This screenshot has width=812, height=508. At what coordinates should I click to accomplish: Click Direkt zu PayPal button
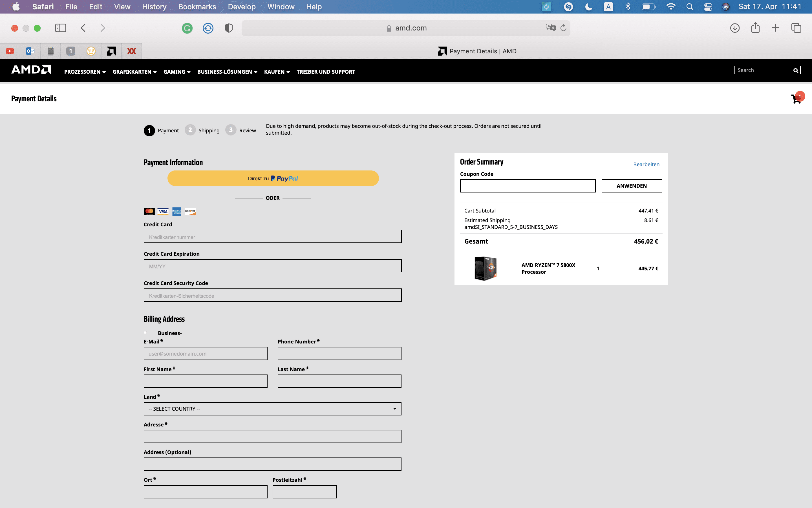(x=273, y=178)
